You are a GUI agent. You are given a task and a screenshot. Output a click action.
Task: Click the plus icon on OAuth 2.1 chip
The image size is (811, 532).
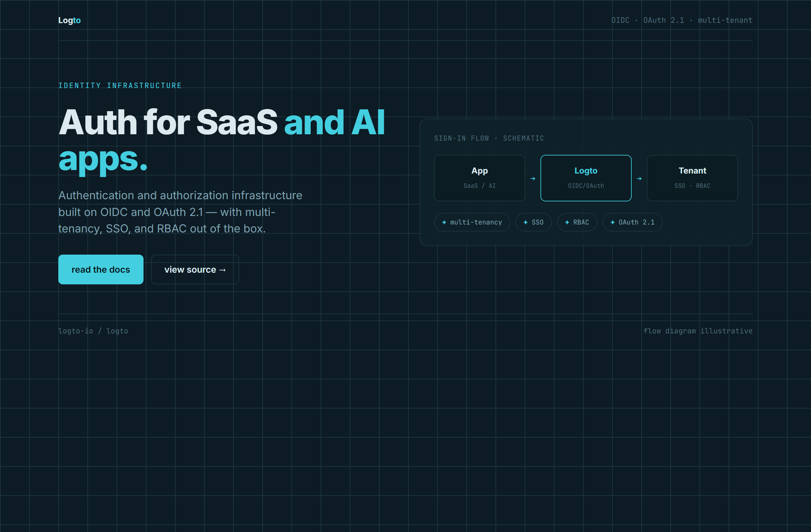coord(612,222)
